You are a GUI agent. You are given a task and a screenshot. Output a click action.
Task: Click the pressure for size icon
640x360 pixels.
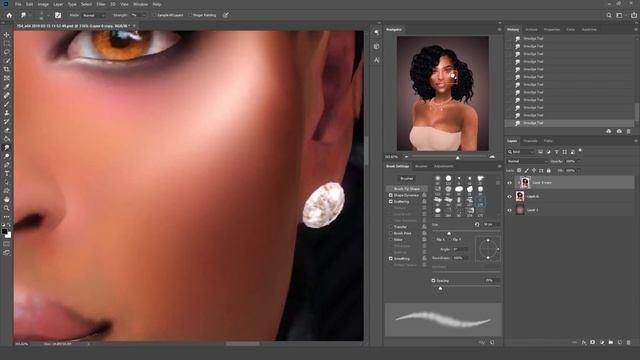(x=226, y=15)
